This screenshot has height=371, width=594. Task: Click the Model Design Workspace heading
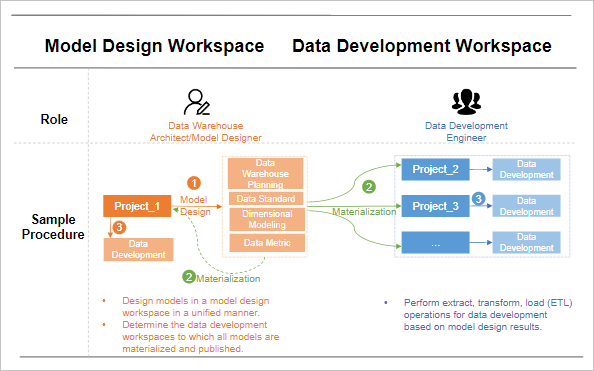(x=155, y=46)
